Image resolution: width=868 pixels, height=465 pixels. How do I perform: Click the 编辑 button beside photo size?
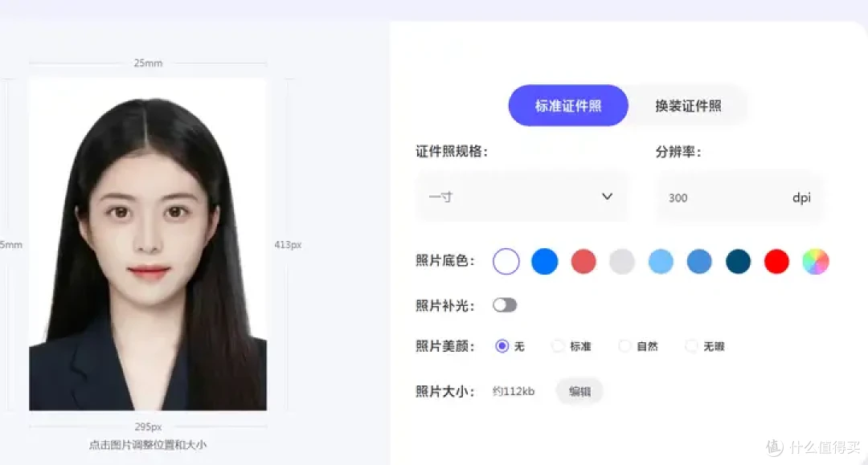[579, 391]
